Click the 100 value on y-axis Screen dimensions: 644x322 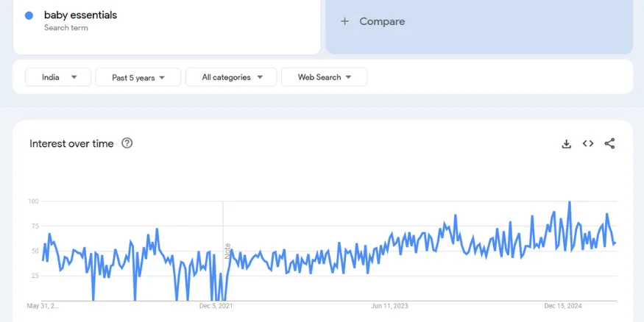coord(33,201)
